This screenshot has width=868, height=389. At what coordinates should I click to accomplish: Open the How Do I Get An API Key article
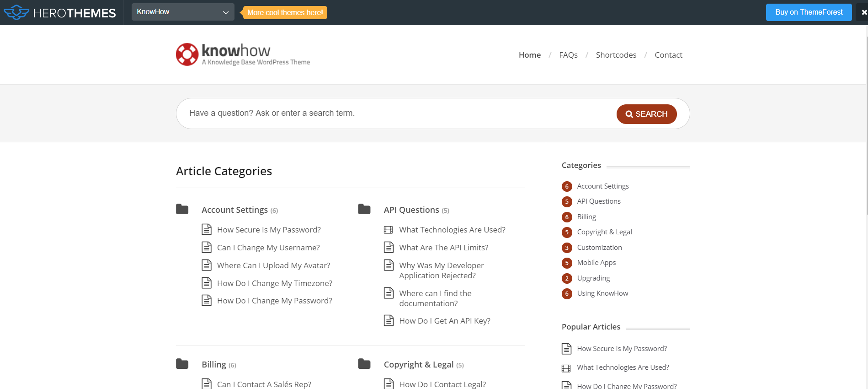(x=444, y=321)
